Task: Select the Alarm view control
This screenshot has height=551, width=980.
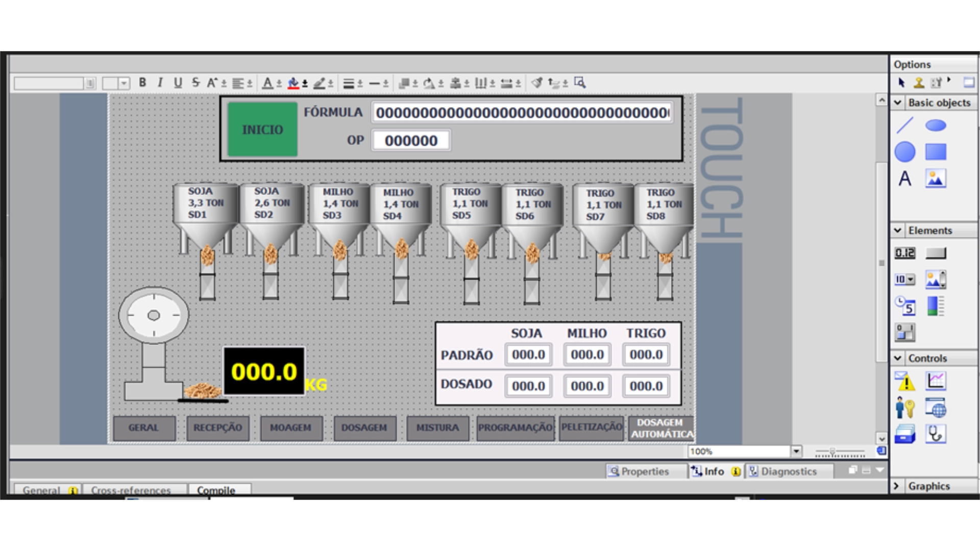Action: [x=905, y=381]
